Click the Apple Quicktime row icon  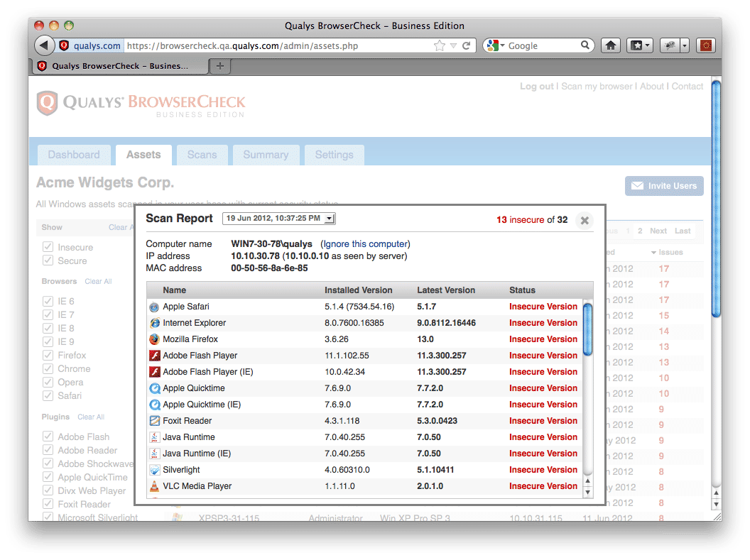tap(154, 388)
